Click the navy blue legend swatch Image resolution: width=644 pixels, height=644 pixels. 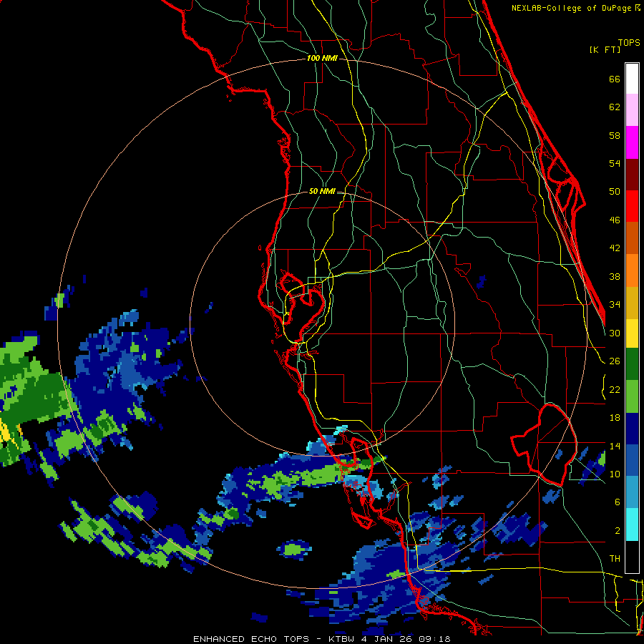[632, 429]
